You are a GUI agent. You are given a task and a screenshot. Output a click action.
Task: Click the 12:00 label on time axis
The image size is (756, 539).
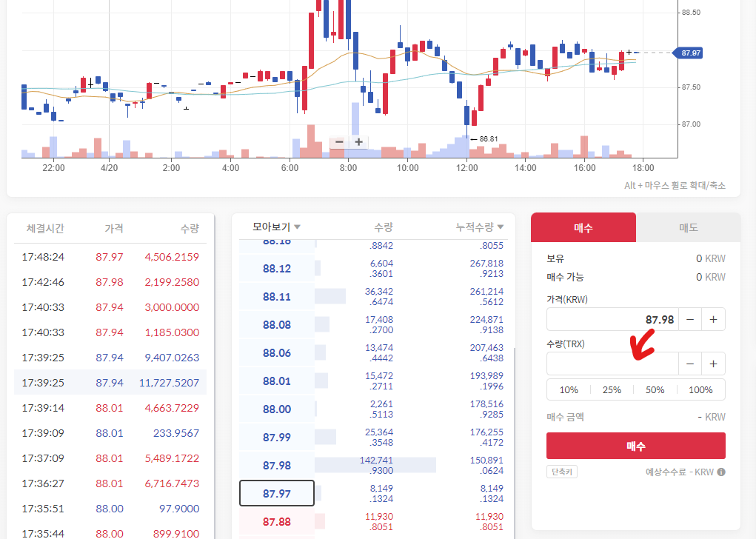pyautogui.click(x=466, y=168)
